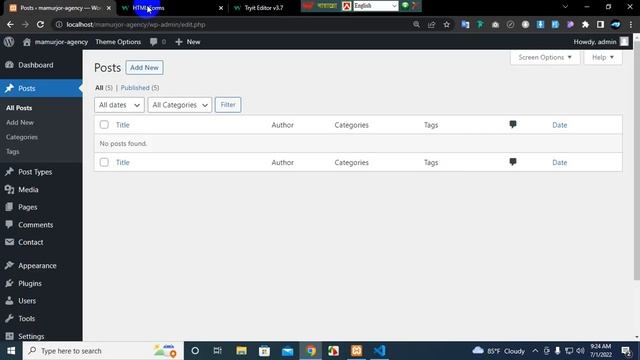The width and height of the screenshot is (640, 360).
Task: Open All dates dropdown
Action: tap(119, 105)
